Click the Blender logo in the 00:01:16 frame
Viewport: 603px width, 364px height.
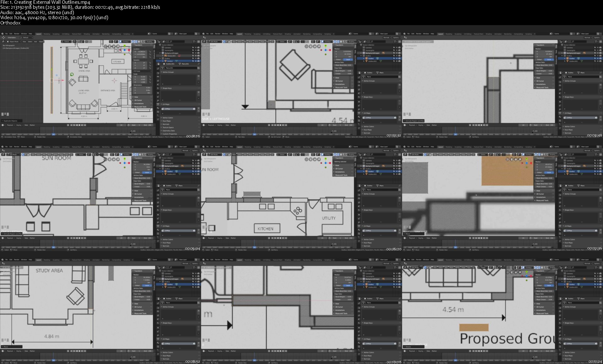tap(2, 34)
